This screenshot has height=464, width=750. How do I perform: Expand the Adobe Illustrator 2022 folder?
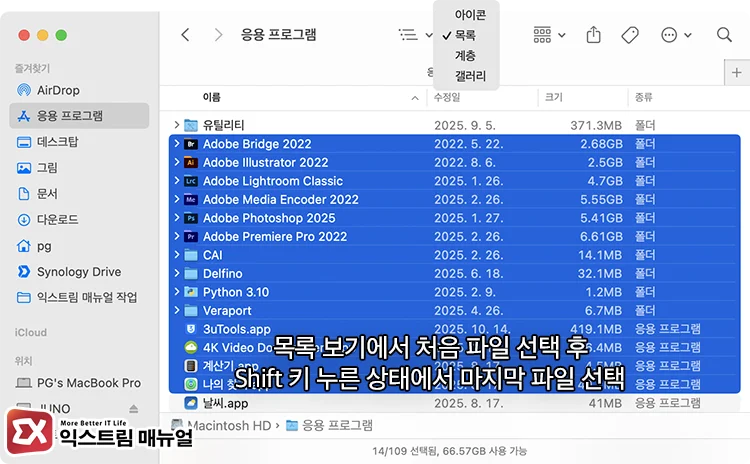tap(176, 162)
